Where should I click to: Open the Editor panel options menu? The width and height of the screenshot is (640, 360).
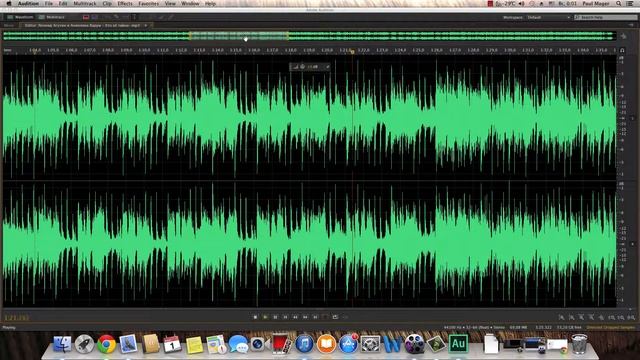(x=631, y=25)
